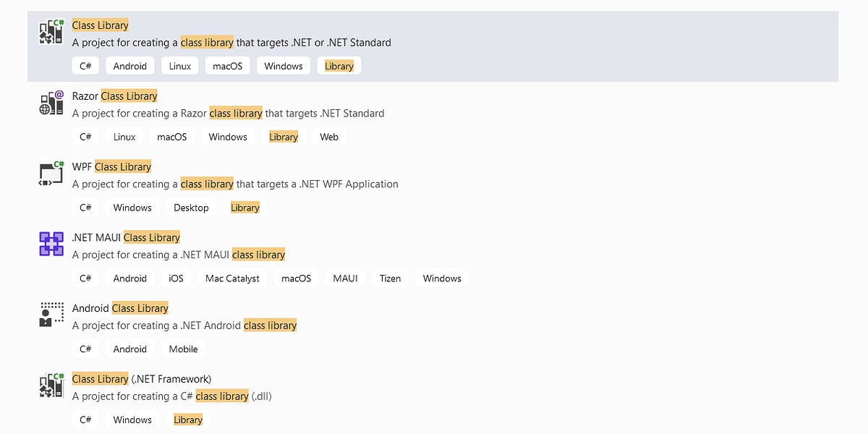
Task: Click the Mobile tag under Android Class Library
Action: click(183, 349)
